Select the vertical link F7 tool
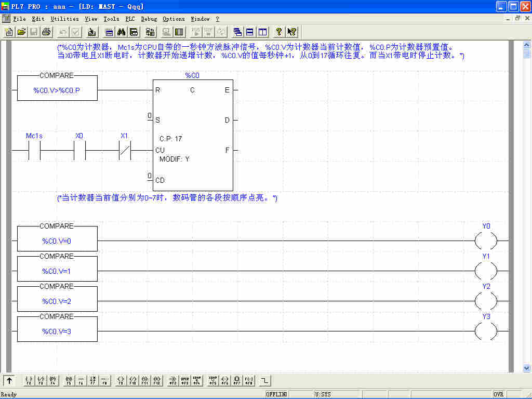This screenshot has width=532, height=399. (x=92, y=381)
